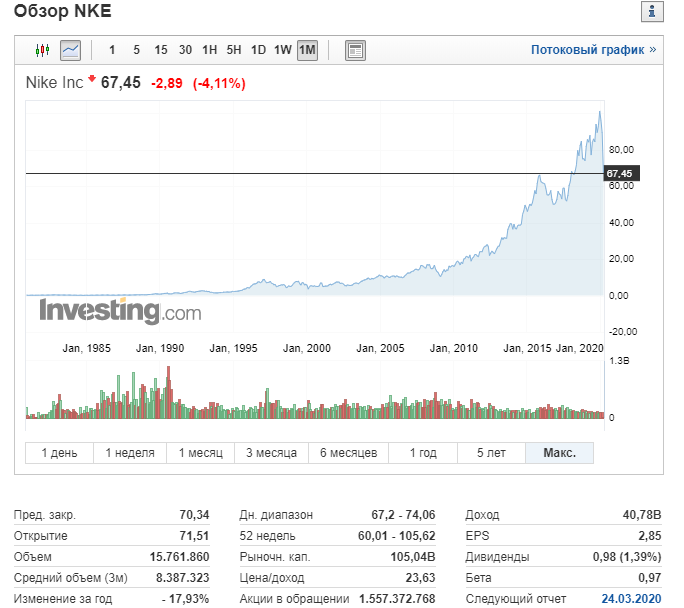
Task: Click Средний объем value 8.387.323
Action: pos(183,577)
